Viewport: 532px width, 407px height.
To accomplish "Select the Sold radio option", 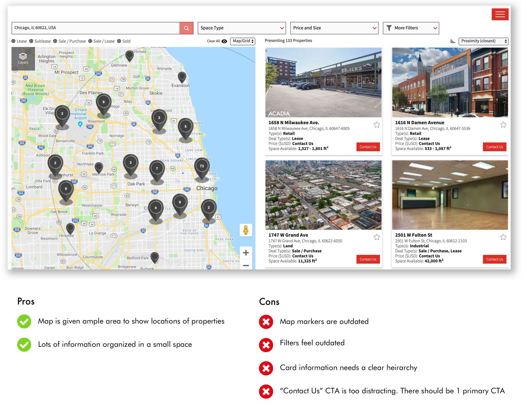I will coord(119,41).
